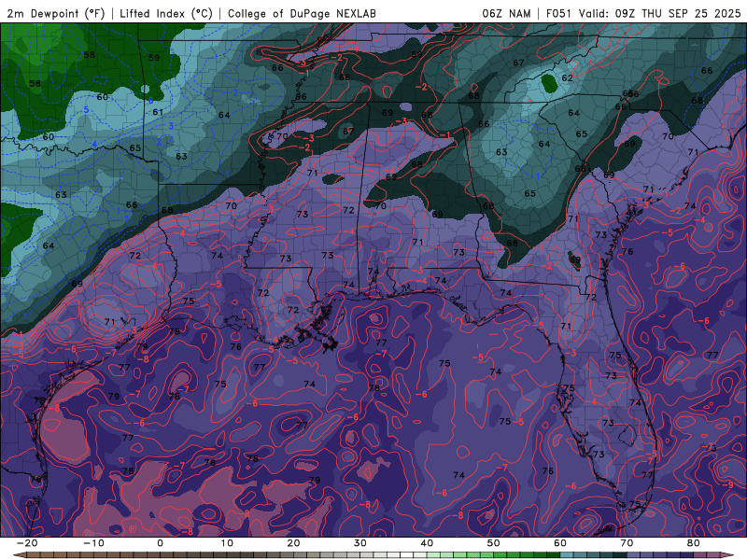Click the 10 label on the color scale
The image size is (747, 560).
coord(227,543)
